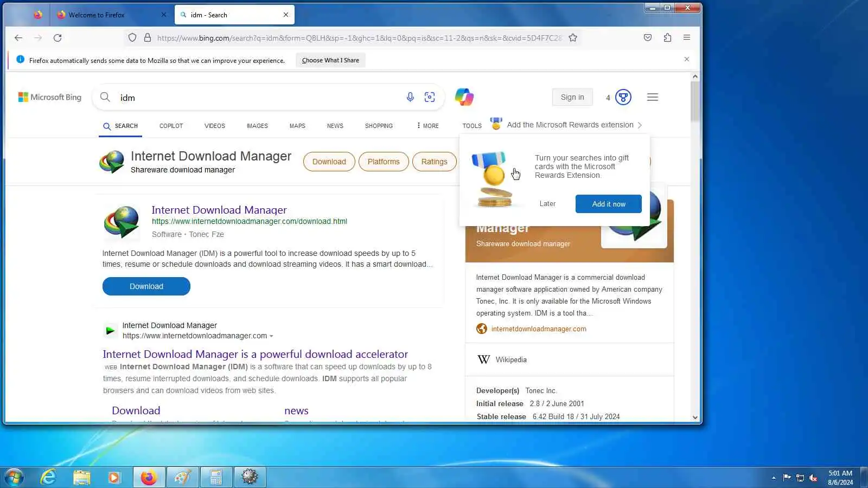Click the site security padlock icon
This screenshot has width=868, height=488.
(x=147, y=38)
